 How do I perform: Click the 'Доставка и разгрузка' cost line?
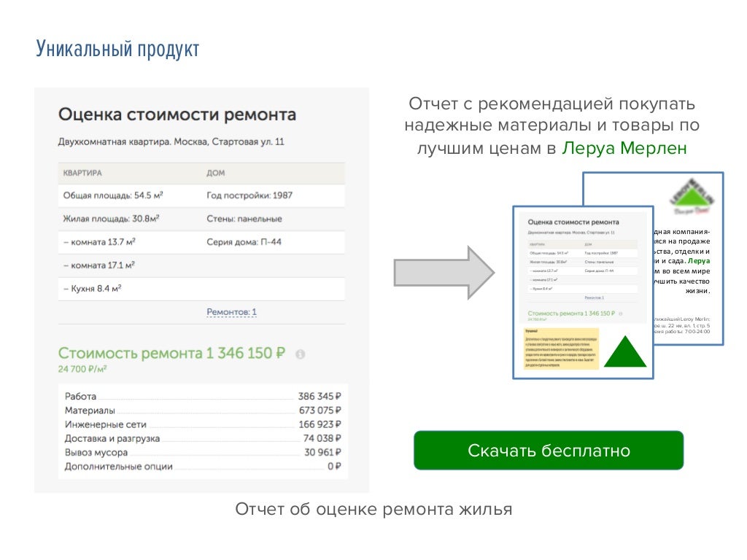point(203,438)
